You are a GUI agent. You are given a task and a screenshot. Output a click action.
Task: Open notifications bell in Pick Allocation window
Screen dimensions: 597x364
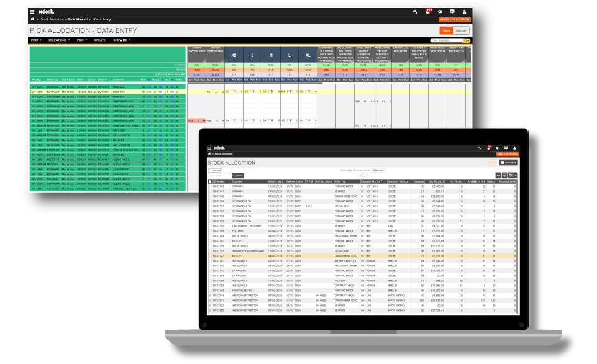427,12
